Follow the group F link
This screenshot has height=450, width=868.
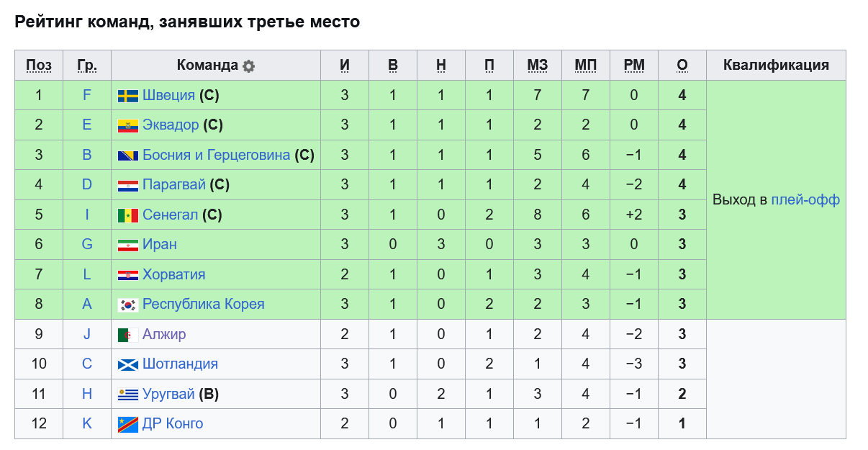[x=87, y=95]
